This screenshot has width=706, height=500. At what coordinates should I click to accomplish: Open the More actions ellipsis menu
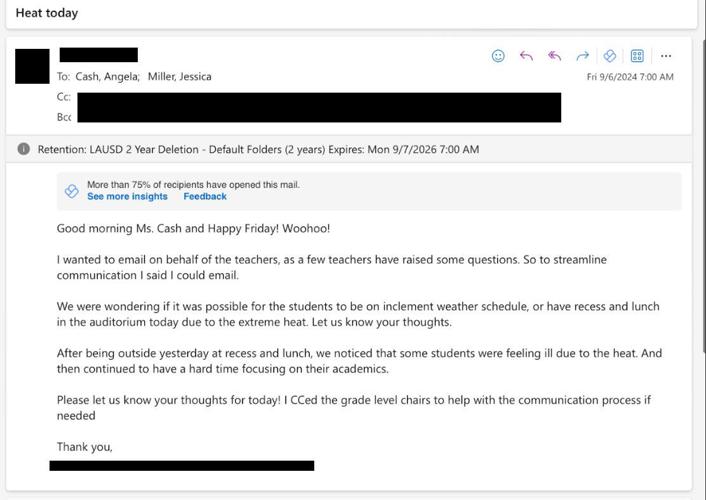666,56
